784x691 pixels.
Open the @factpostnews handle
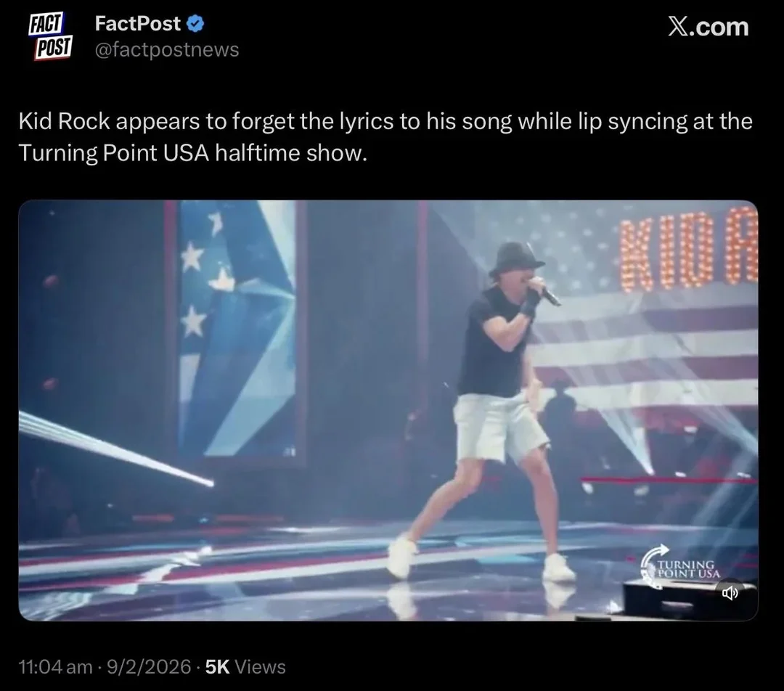click(166, 49)
